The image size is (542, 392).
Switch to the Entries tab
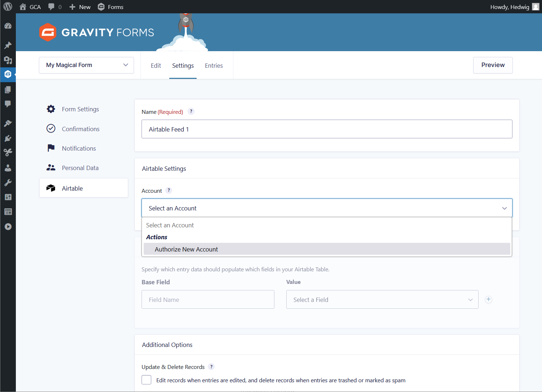[214, 66]
